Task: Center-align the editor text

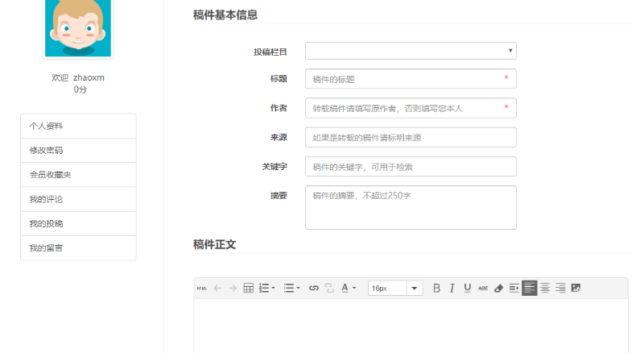Action: [545, 289]
